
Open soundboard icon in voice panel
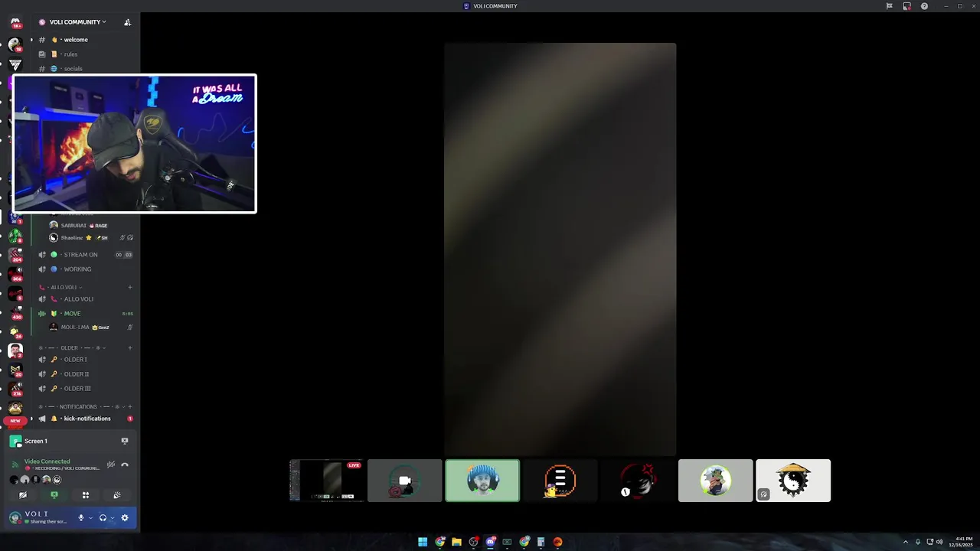[117, 495]
